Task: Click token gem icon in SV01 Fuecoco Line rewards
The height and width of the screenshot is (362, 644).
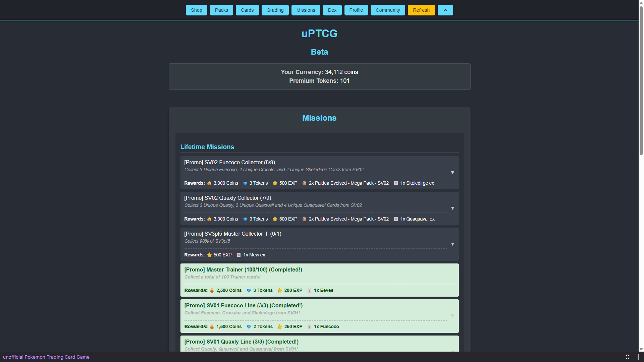Action: click(249, 326)
